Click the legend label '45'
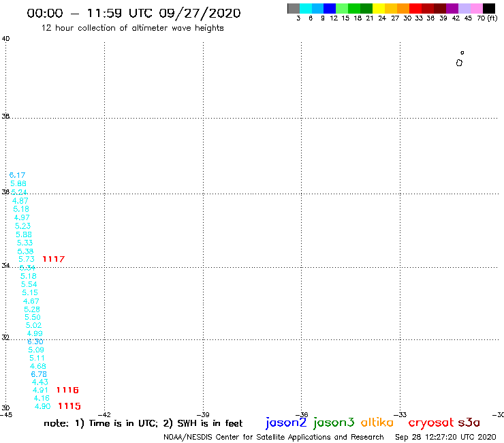Viewport: 504px width, 443px height. click(x=468, y=18)
